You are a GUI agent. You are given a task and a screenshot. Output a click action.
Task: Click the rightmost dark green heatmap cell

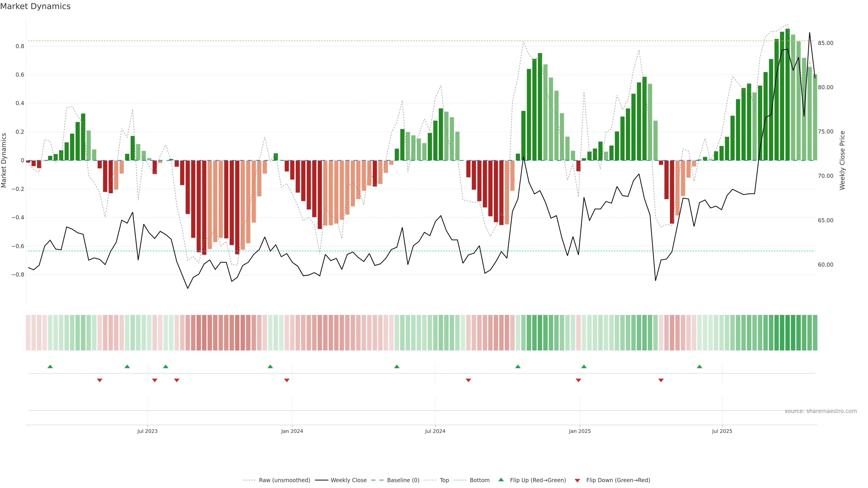click(815, 333)
